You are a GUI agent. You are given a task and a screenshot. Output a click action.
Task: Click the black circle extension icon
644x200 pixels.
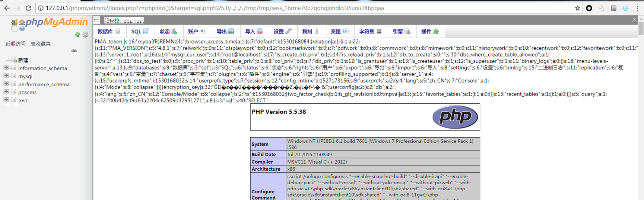tap(589, 8)
